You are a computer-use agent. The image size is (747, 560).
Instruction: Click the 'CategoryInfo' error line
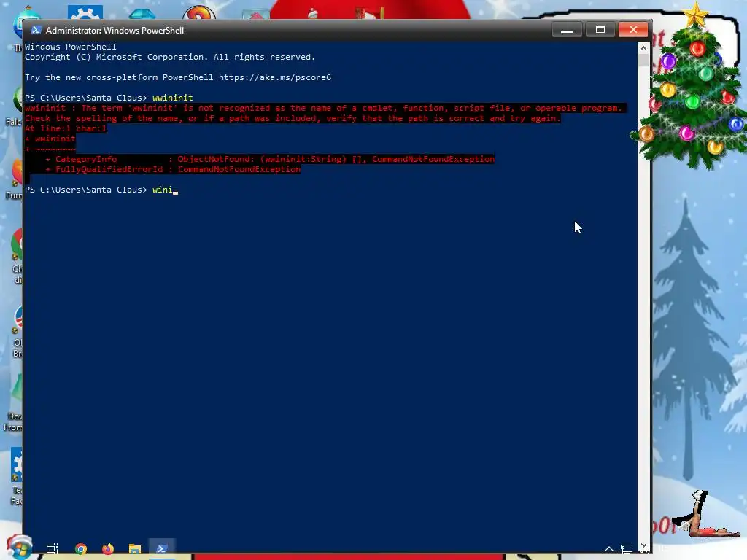(x=270, y=159)
